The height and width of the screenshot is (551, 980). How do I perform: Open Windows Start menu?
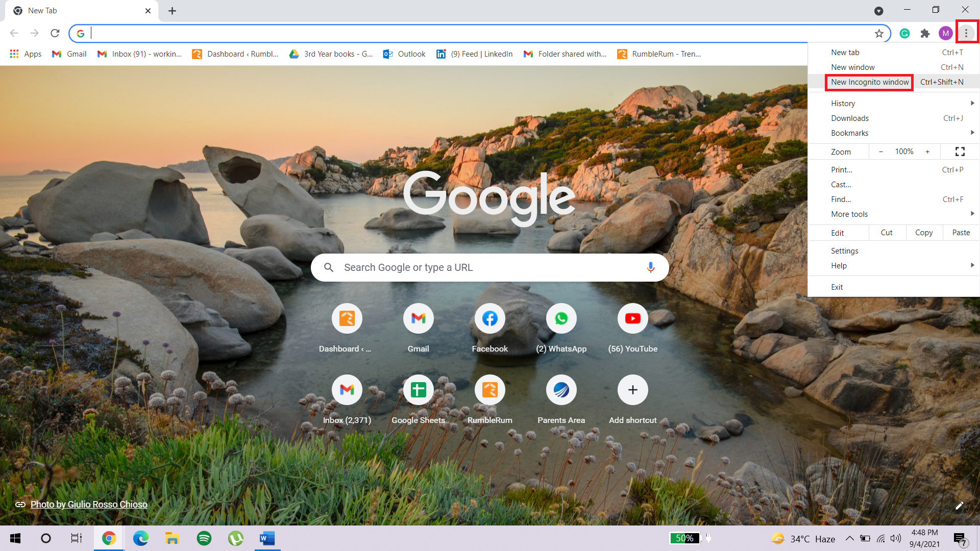pos(15,538)
